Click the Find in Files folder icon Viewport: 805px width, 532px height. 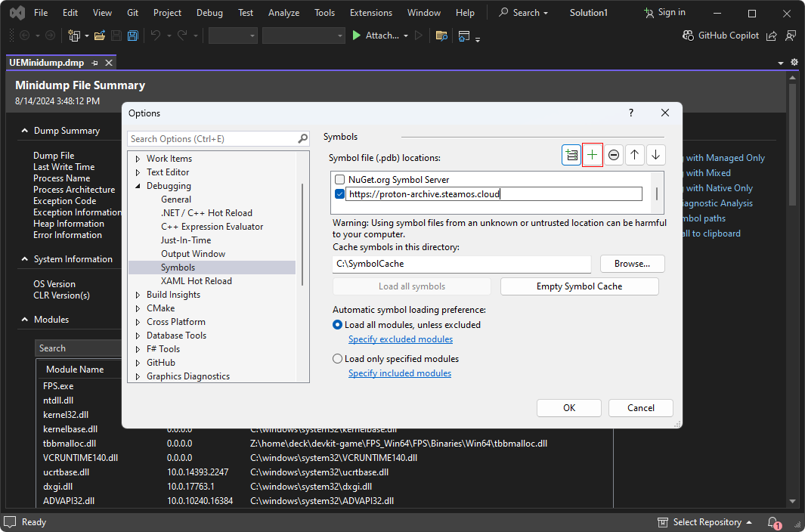point(441,36)
